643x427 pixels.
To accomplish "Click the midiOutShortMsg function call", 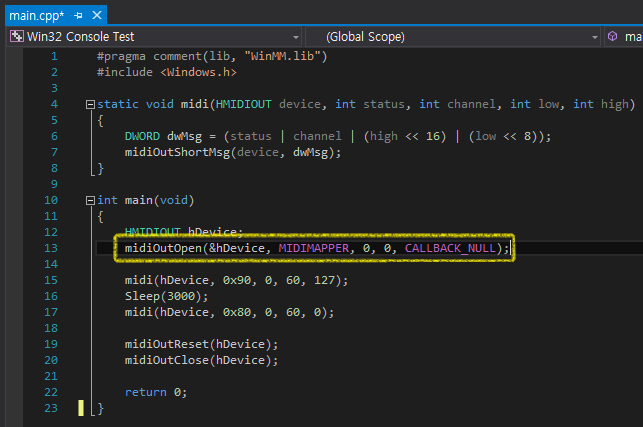I will [178, 152].
